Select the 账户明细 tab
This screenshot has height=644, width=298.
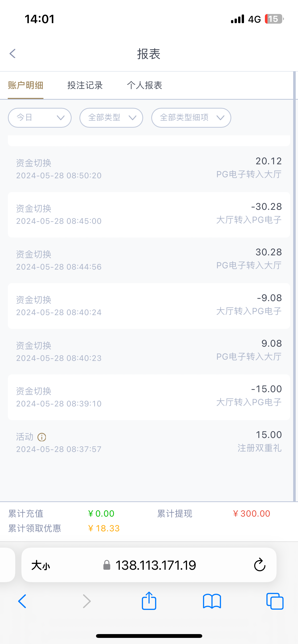point(25,85)
